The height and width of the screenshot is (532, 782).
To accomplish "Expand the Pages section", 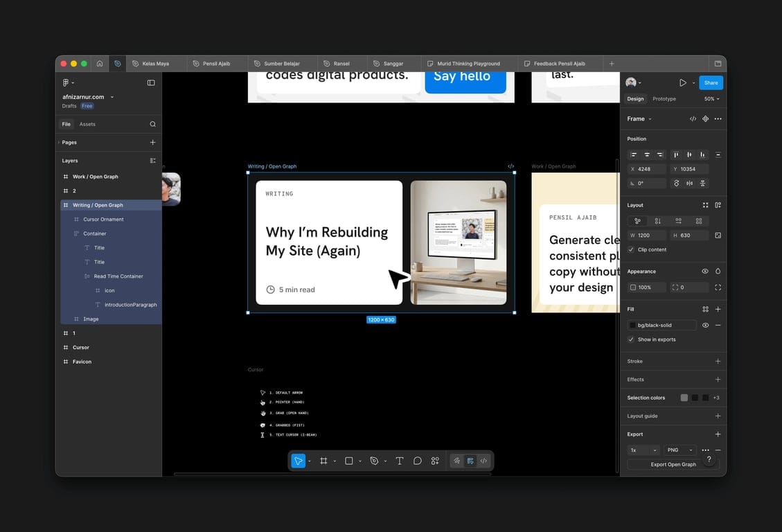I will [x=69, y=142].
